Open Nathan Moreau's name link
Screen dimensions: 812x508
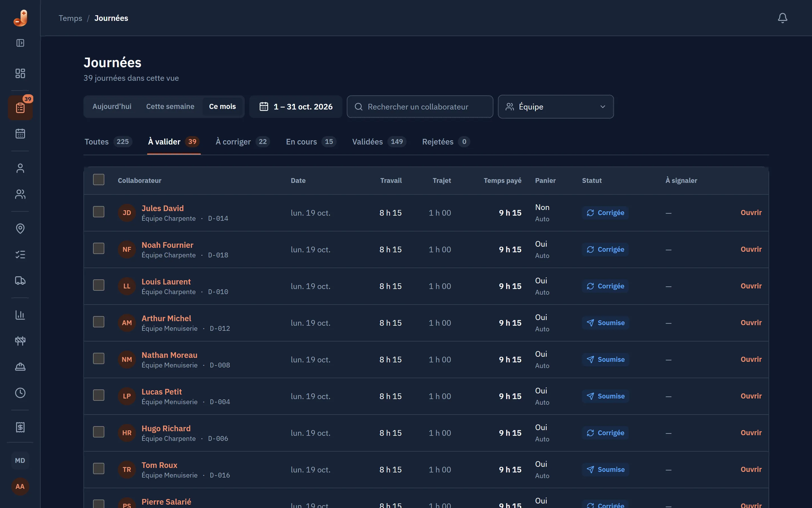169,355
